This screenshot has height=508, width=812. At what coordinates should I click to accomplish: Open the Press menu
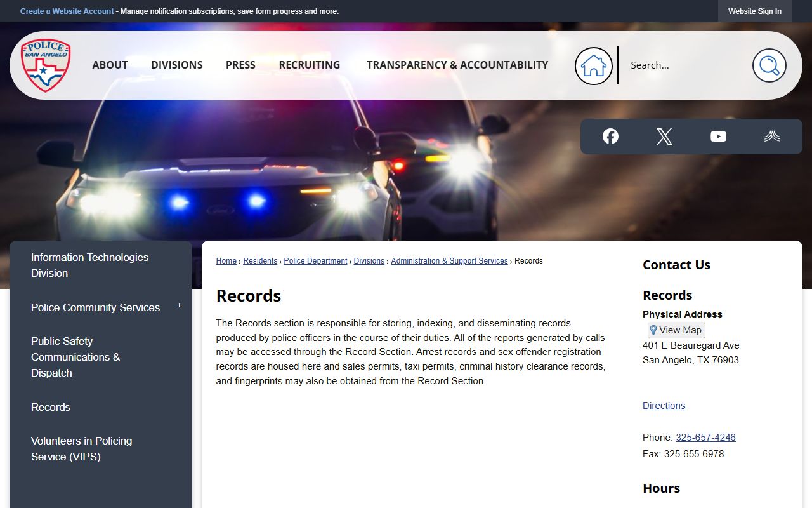(x=240, y=65)
